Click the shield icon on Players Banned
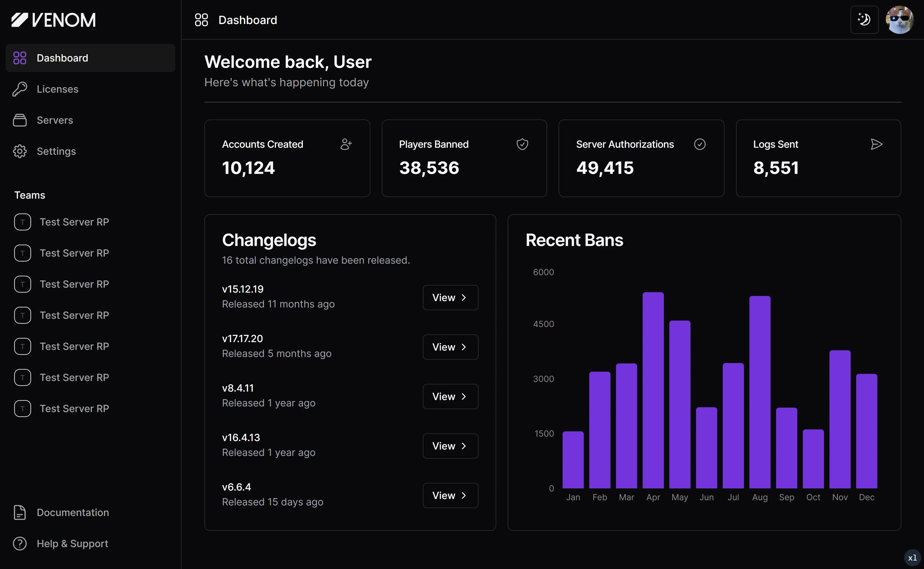 click(x=522, y=144)
